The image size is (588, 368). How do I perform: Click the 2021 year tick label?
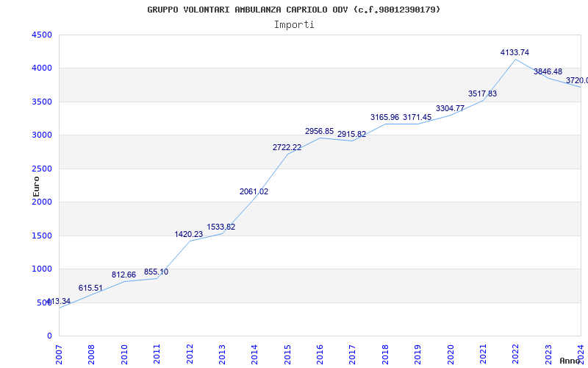point(483,354)
